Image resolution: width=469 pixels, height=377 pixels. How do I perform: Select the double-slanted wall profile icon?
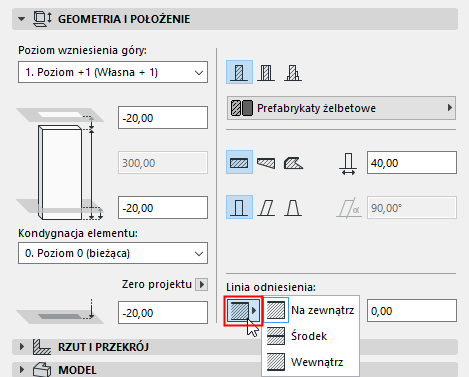click(x=293, y=208)
